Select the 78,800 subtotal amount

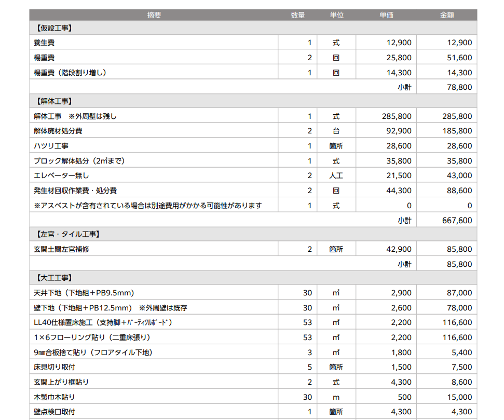(459, 87)
